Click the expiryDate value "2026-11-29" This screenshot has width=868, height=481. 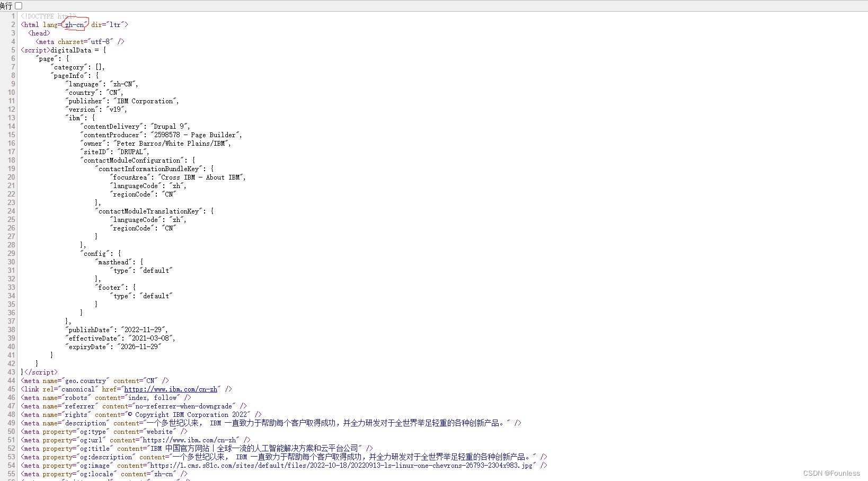[139, 347]
